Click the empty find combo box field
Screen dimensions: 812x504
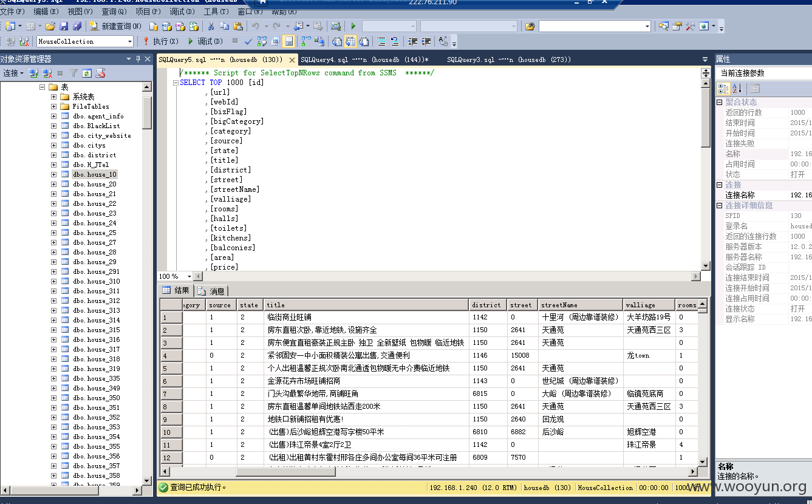coord(595,26)
